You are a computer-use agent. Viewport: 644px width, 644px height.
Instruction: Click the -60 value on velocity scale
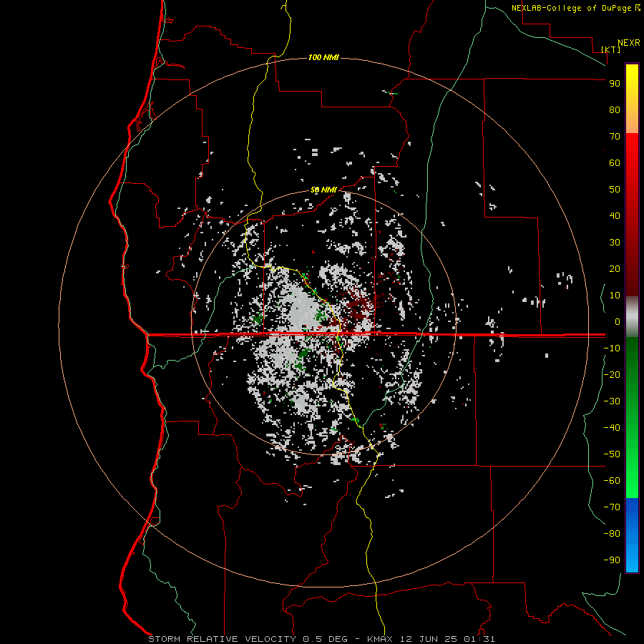click(x=612, y=481)
